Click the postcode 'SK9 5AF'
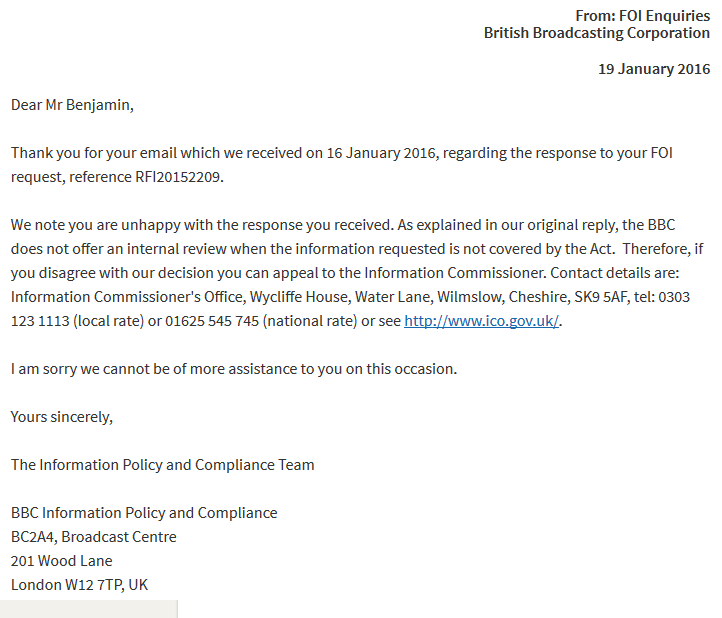The width and height of the screenshot is (722, 618). 600,297
